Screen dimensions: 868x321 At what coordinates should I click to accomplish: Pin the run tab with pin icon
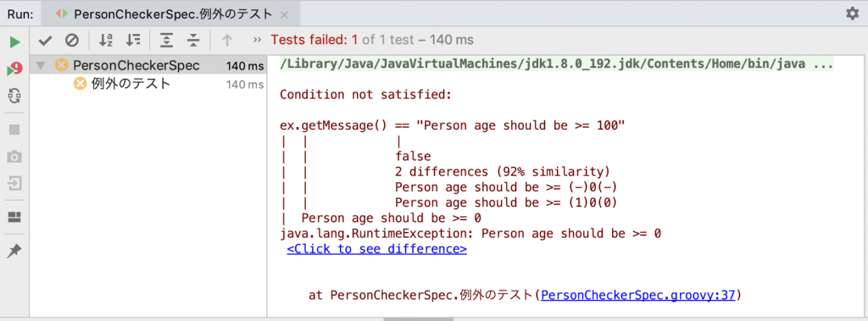(15, 252)
